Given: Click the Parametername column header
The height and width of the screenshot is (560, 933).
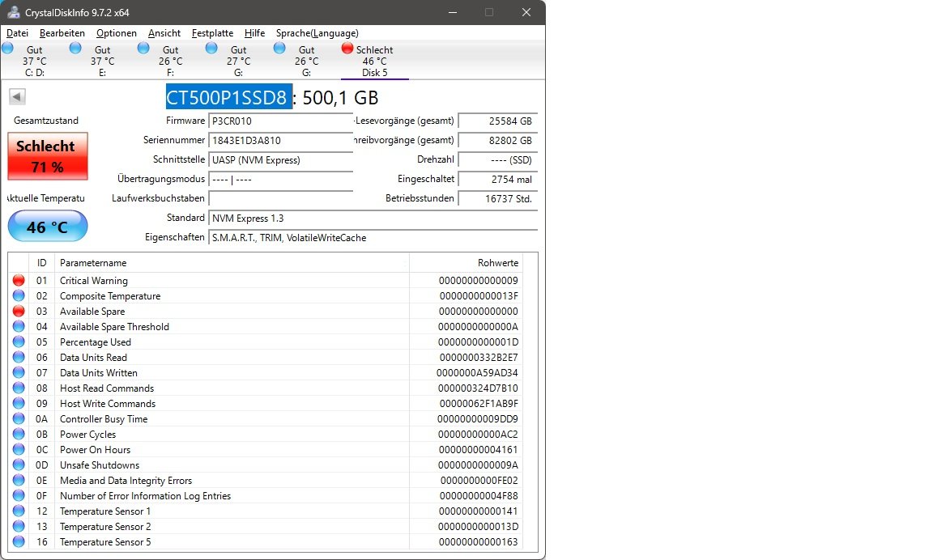Looking at the screenshot, I should tap(232, 263).
